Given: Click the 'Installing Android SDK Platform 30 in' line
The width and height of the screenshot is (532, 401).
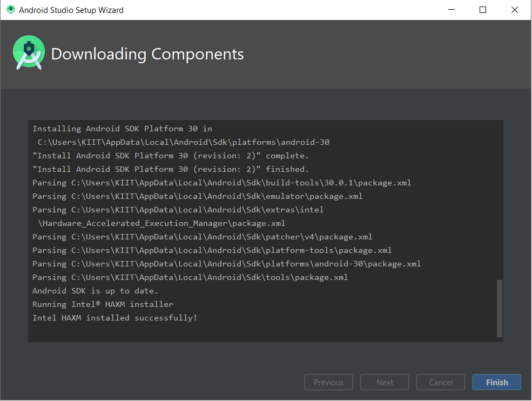Looking at the screenshot, I should [x=122, y=129].
